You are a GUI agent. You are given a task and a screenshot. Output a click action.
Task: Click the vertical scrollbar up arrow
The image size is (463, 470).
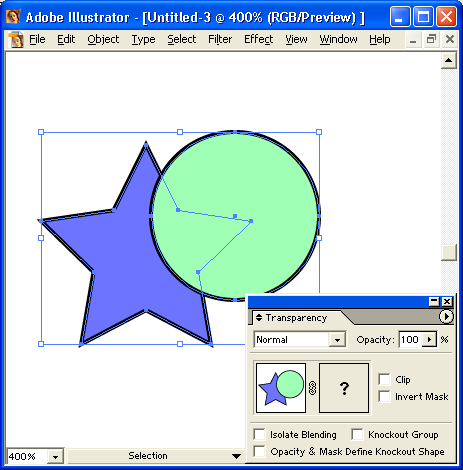click(x=449, y=60)
